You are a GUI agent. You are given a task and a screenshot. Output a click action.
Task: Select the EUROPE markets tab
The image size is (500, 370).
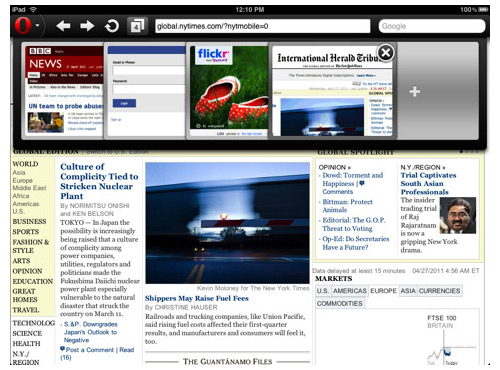pos(383,291)
